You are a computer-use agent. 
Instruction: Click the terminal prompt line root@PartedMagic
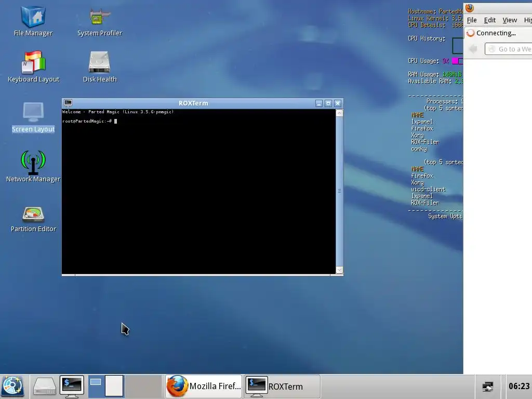(89, 121)
